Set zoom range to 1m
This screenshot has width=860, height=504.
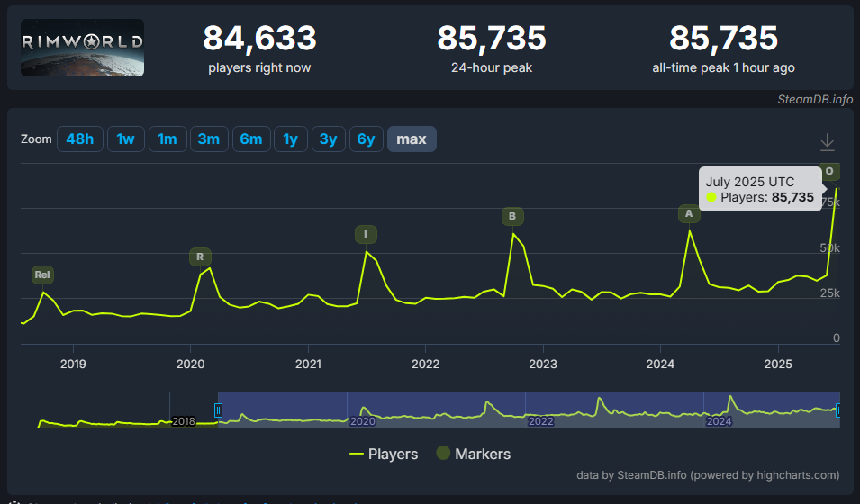pos(167,139)
